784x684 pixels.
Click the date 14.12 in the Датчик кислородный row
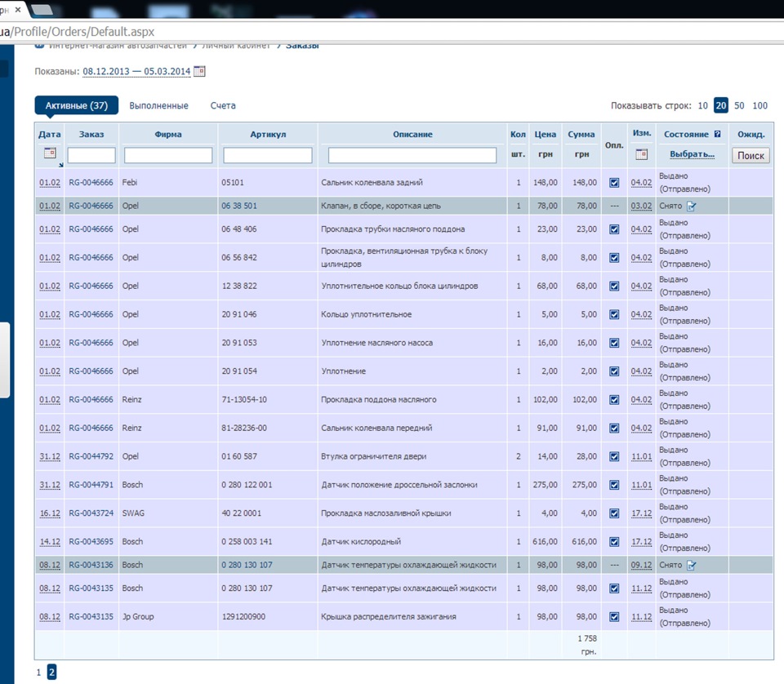(50, 542)
